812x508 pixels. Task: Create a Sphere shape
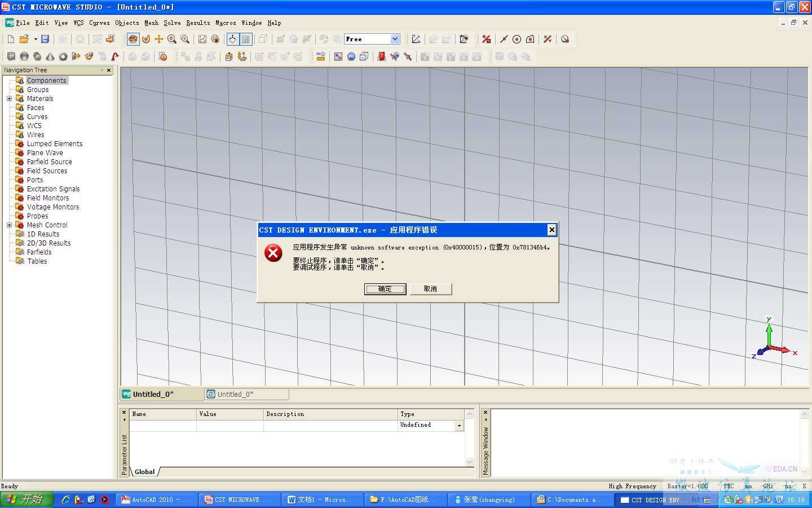(x=24, y=56)
